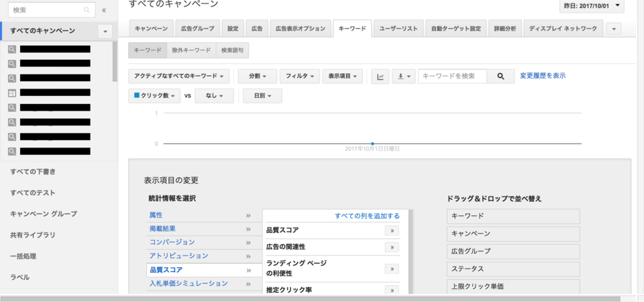
Task: Add the 推定クリック率 column via arrow button
Action: point(390,291)
